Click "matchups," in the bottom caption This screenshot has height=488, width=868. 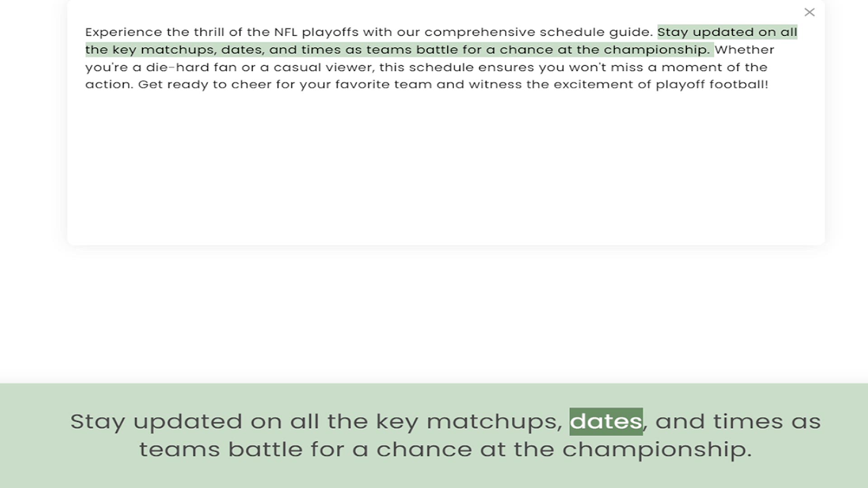tap(494, 422)
